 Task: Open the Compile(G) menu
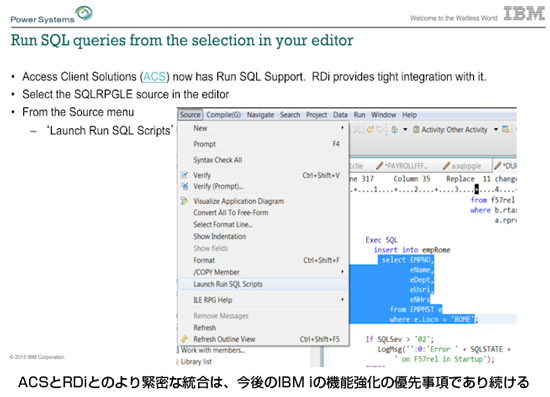(x=223, y=115)
